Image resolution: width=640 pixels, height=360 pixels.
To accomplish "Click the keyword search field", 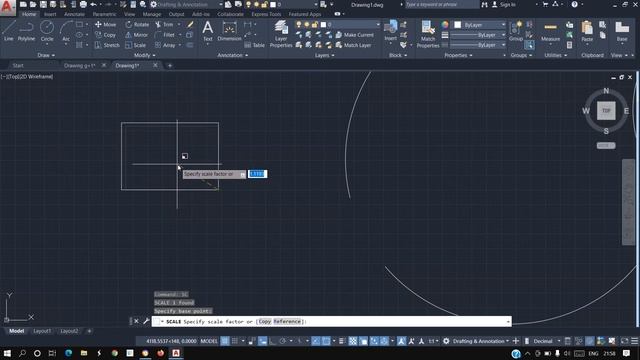I will (x=442, y=4).
